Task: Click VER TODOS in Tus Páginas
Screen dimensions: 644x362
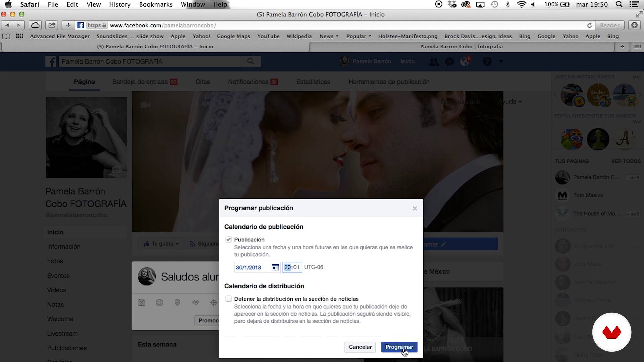Action: (x=626, y=161)
